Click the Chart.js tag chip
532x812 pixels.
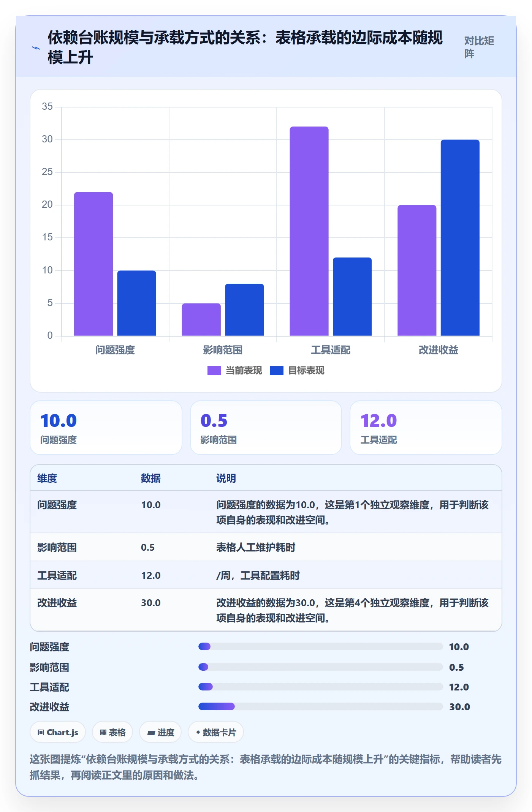pos(58,732)
